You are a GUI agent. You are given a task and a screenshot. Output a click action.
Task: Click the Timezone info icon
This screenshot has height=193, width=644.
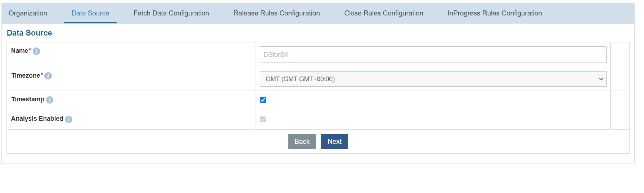48,76
